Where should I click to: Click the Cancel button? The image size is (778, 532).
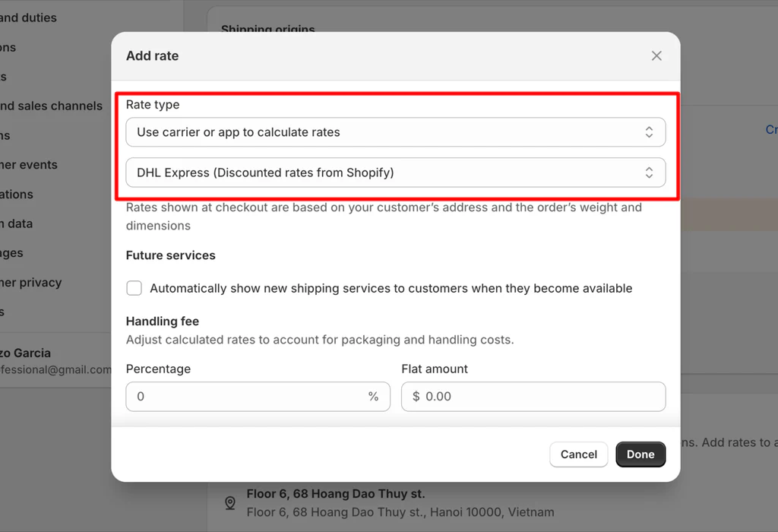click(x=578, y=454)
